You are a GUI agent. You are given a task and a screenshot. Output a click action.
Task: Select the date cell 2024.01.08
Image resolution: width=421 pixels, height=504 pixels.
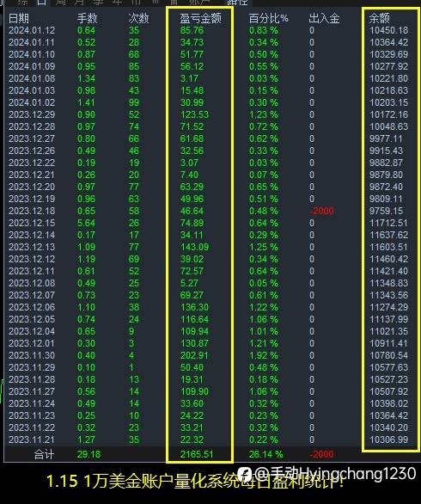(32, 79)
